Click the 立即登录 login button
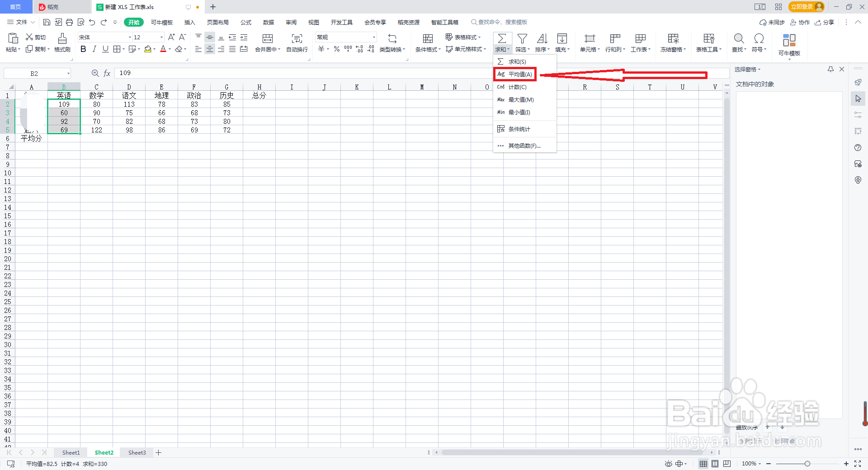 click(807, 7)
